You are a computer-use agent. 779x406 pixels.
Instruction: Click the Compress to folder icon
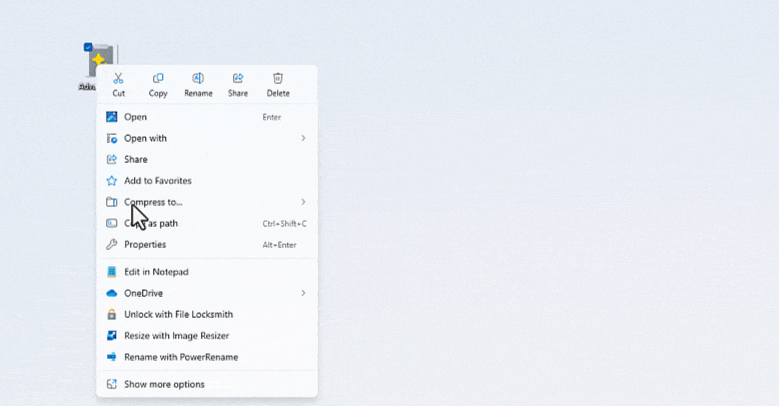(112, 202)
